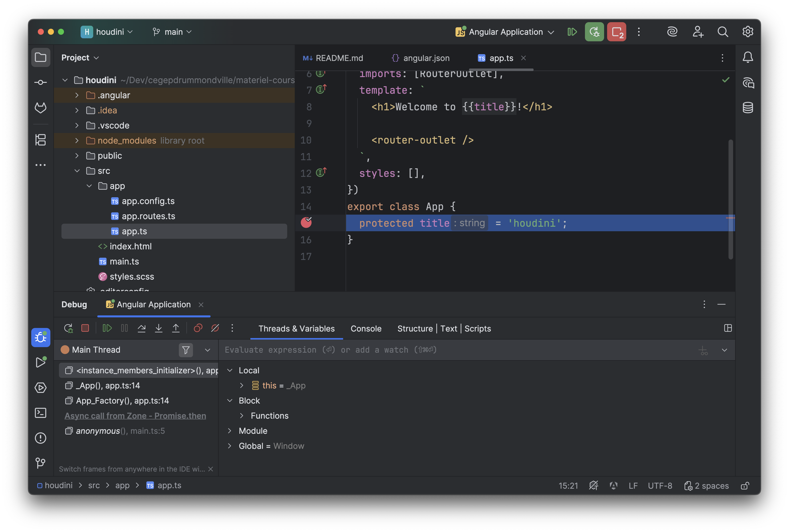Open the AI Assistant spiral icon in title bar
Viewport: 789px width, 532px height.
(672, 32)
